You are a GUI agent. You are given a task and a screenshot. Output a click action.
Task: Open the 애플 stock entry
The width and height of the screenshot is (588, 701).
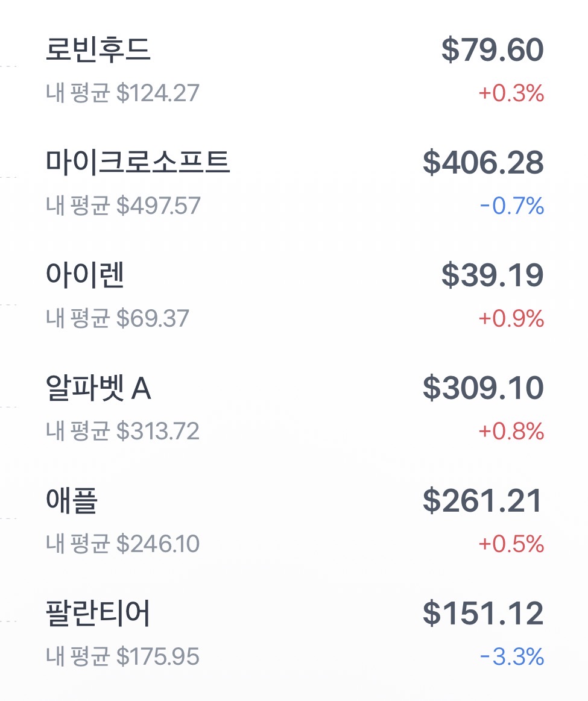point(72,501)
